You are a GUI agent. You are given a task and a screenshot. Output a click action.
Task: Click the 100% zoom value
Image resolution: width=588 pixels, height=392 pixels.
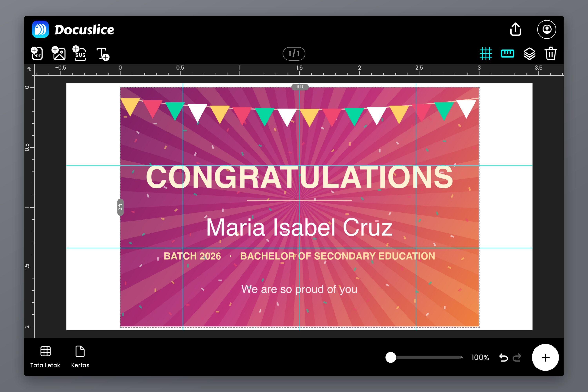click(x=480, y=358)
